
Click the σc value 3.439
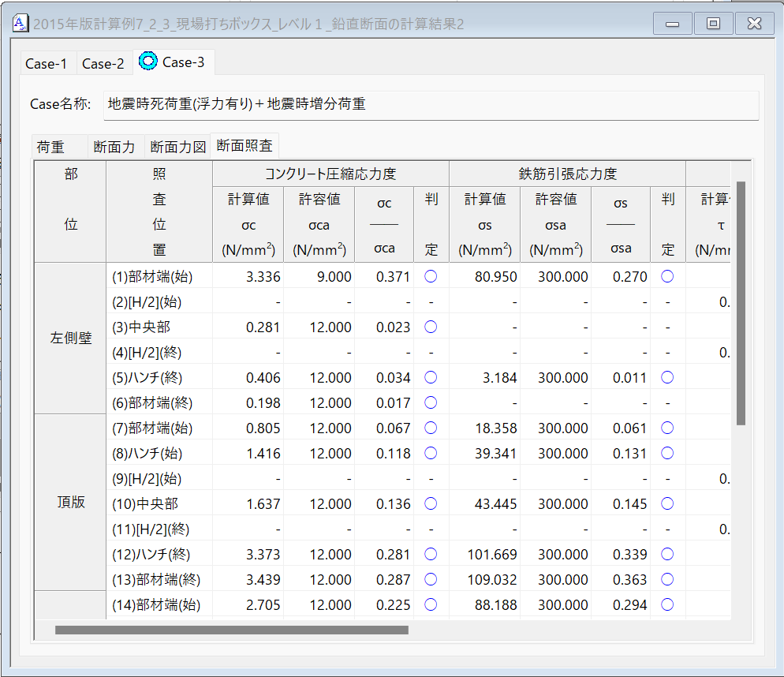[x=263, y=579]
